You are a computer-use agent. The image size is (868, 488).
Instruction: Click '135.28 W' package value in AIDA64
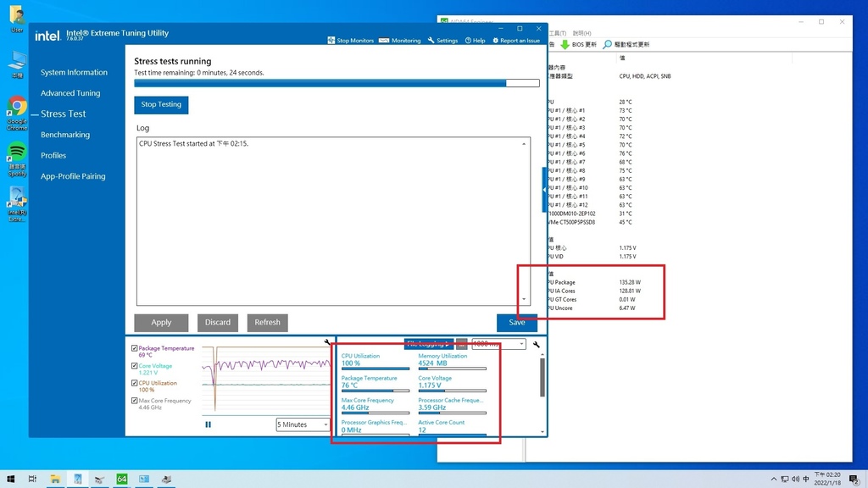coord(630,282)
